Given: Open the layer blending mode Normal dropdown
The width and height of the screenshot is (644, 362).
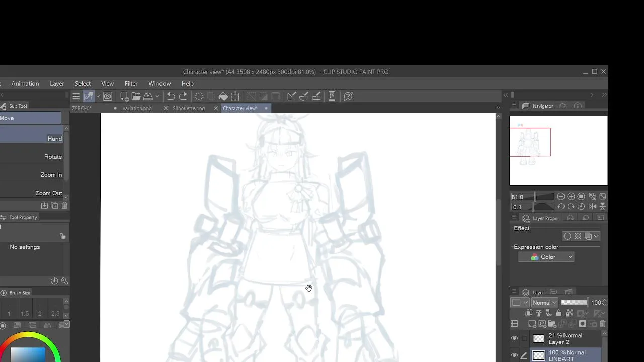Looking at the screenshot, I should (545, 303).
